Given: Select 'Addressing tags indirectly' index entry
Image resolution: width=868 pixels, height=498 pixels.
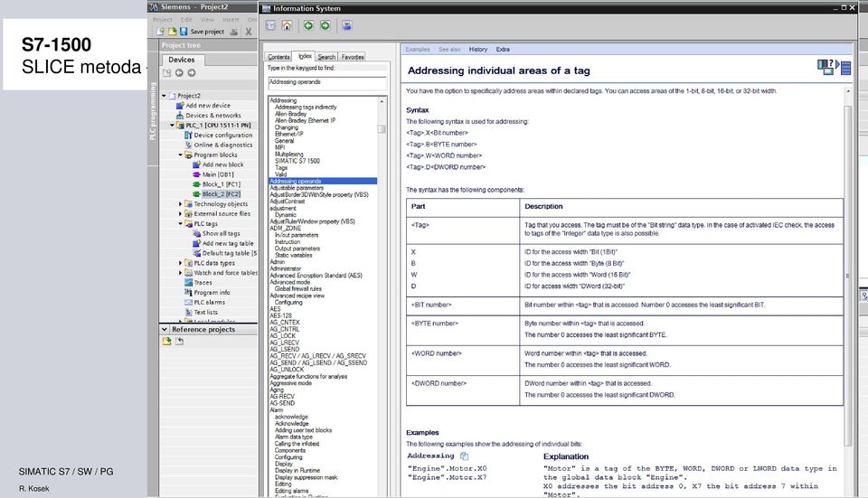Looking at the screenshot, I should (x=306, y=107).
